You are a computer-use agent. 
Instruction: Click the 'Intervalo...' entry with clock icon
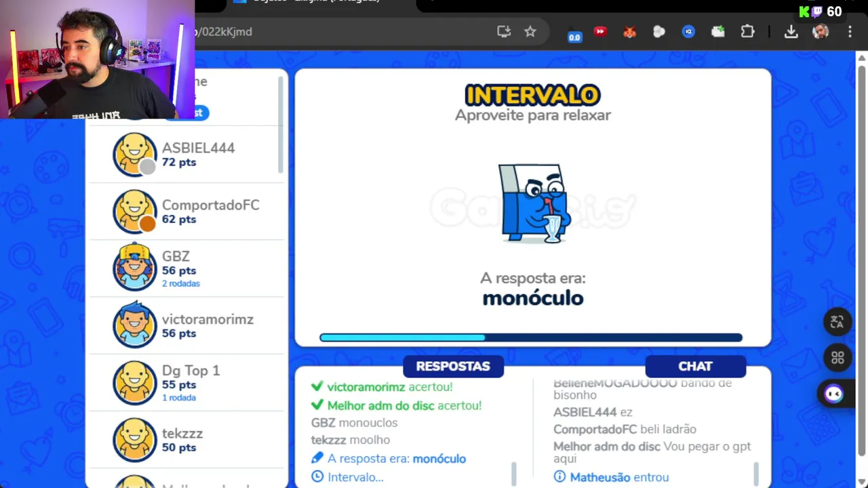[347, 477]
